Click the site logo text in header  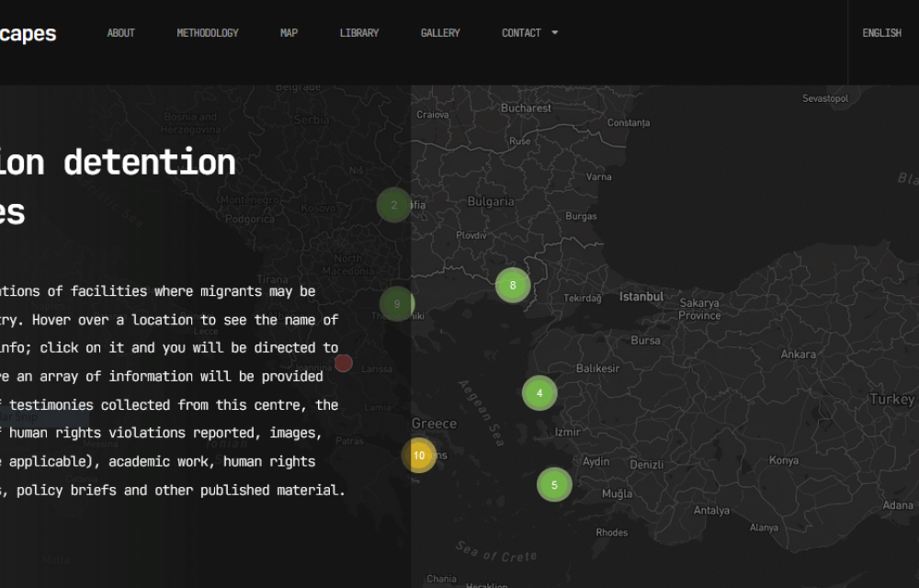28,34
